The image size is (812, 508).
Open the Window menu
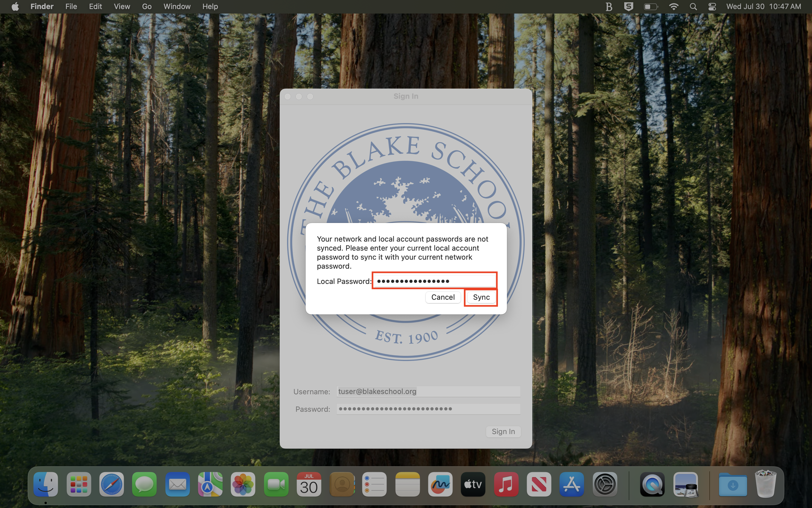[177, 6]
